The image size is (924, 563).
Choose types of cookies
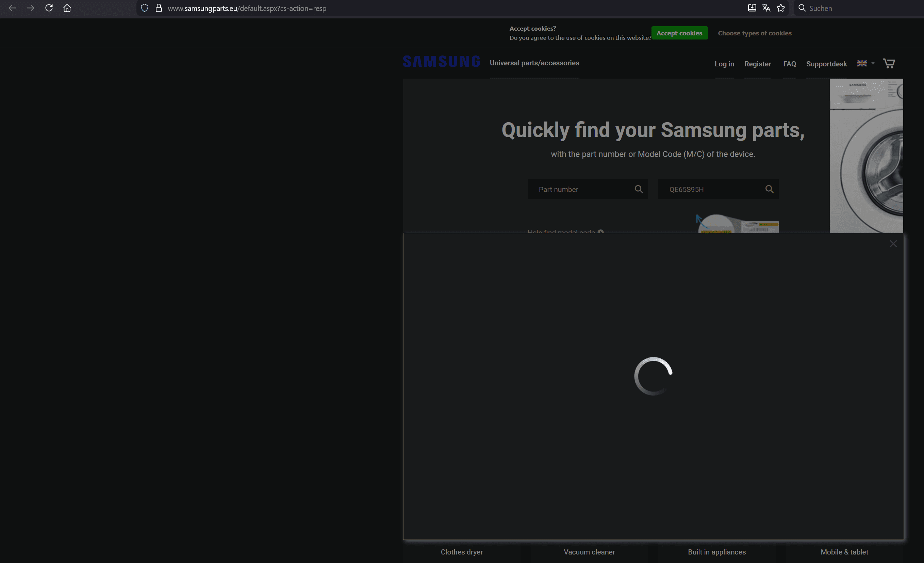(755, 33)
